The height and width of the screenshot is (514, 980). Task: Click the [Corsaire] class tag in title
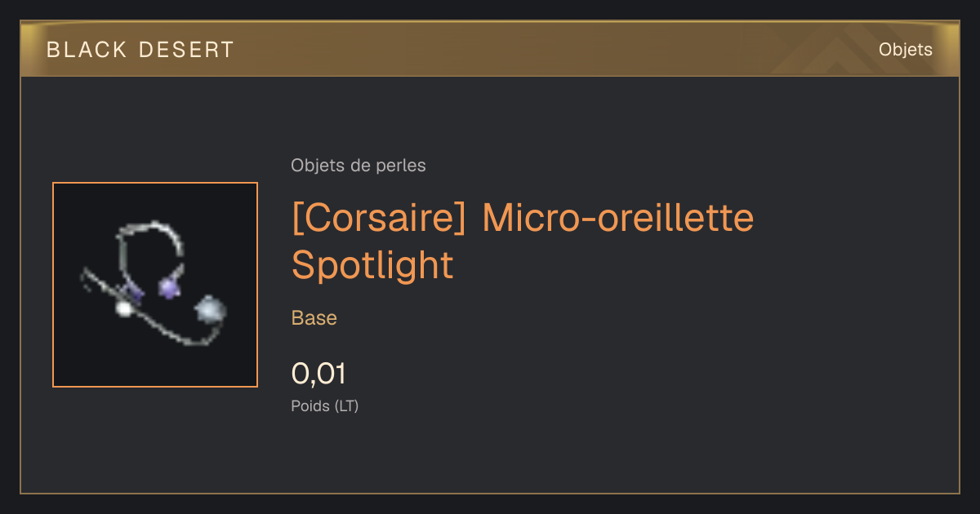pos(379,218)
